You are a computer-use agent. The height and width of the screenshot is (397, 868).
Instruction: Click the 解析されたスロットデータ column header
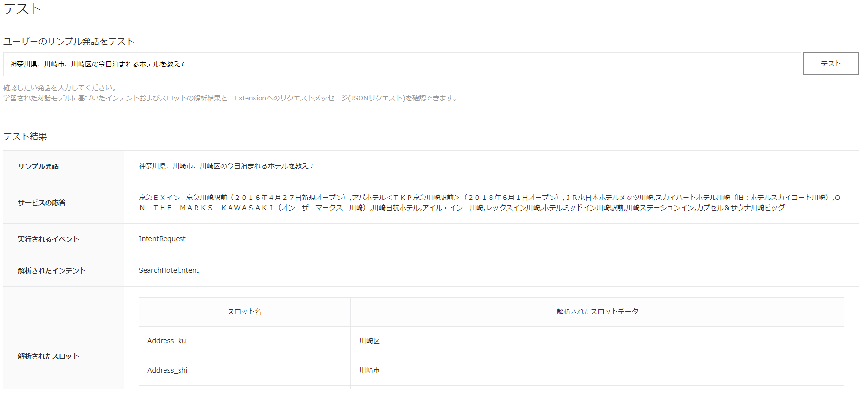pos(597,312)
